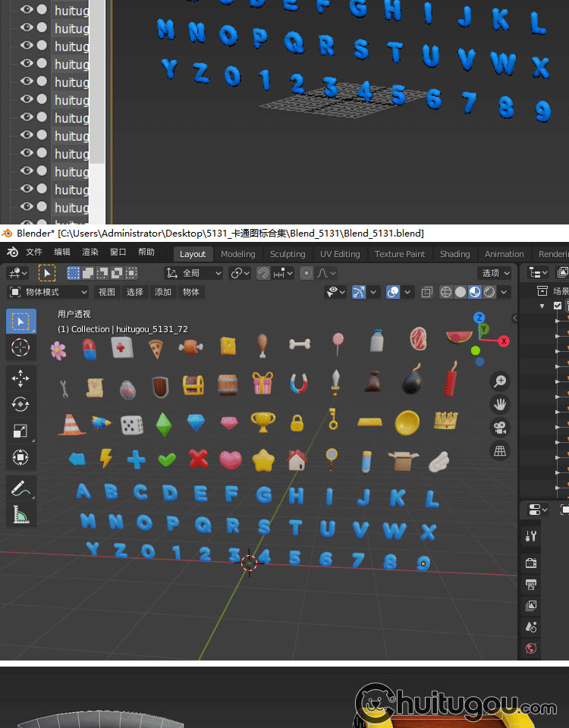The image size is (569, 728).
Task: Open the 物体模式 mode dropdown
Action: (x=48, y=292)
